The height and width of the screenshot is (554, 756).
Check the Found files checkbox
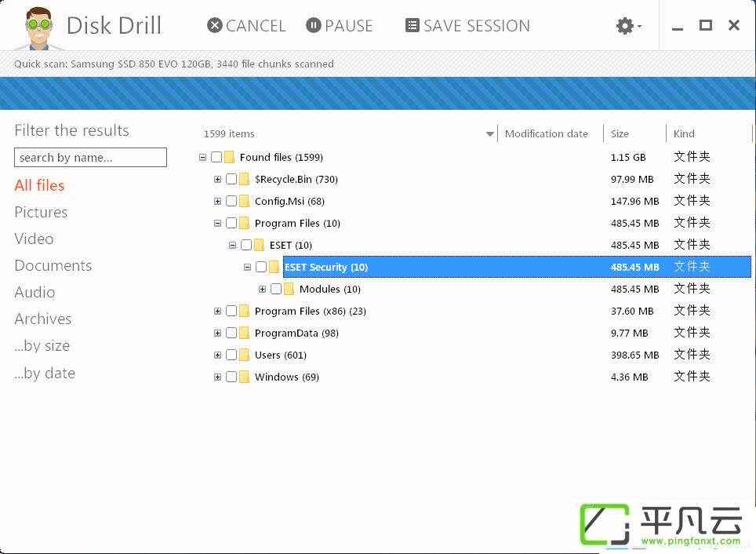[216, 157]
